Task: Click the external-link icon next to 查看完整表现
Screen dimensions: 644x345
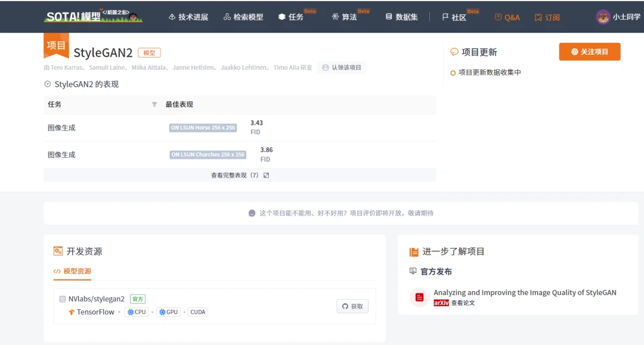Action: (x=266, y=175)
